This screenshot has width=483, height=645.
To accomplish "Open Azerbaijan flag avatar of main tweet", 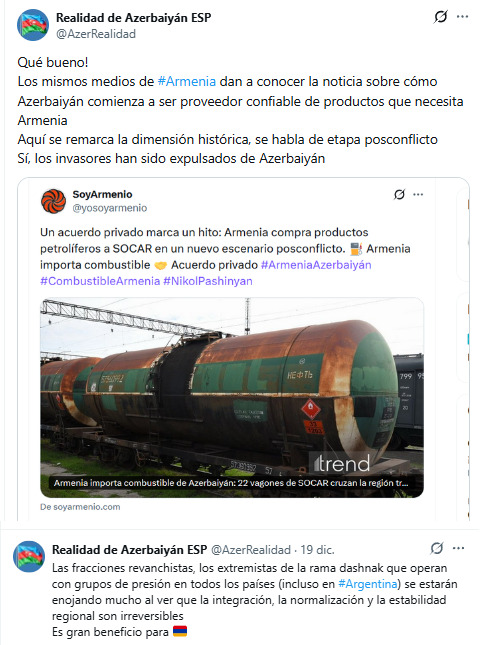I will tap(33, 25).
